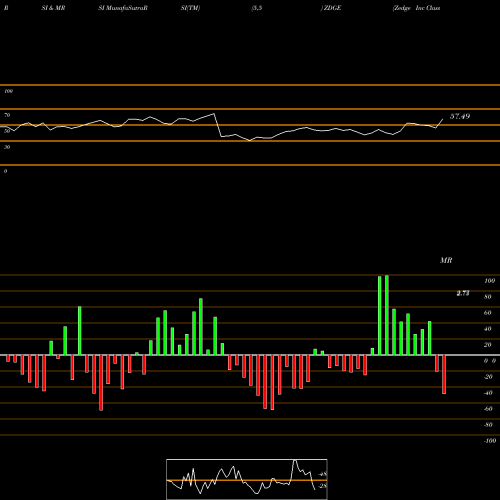Image resolution: width=500 pixels, height=500 pixels.
Task: Click the -40 label on MR axis
Action: tap(488, 393)
